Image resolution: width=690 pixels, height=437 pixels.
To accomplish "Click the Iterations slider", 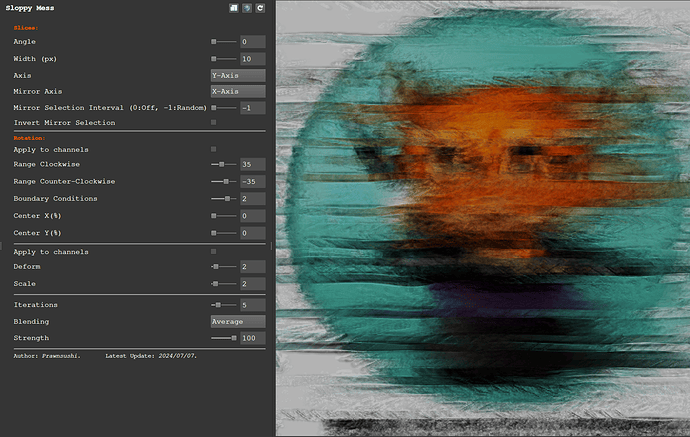I will click(x=223, y=305).
